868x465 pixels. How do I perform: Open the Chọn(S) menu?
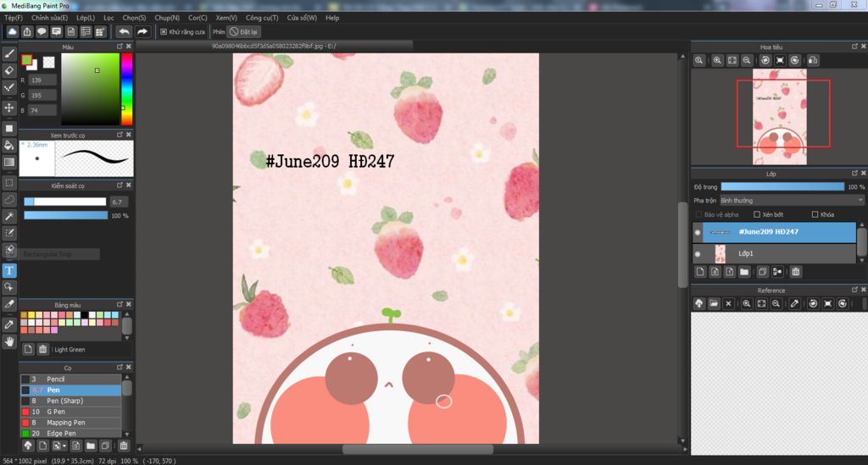[134, 18]
